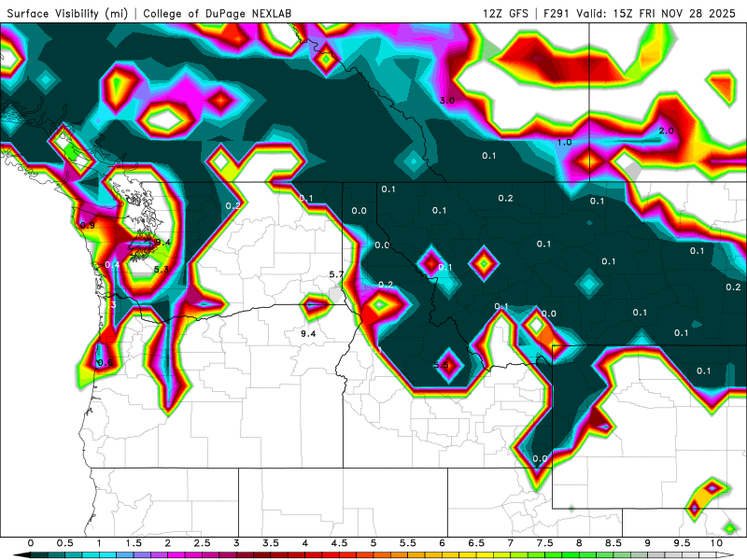
Task: Click the 5.5 visibility value on the map
Action: (x=441, y=365)
